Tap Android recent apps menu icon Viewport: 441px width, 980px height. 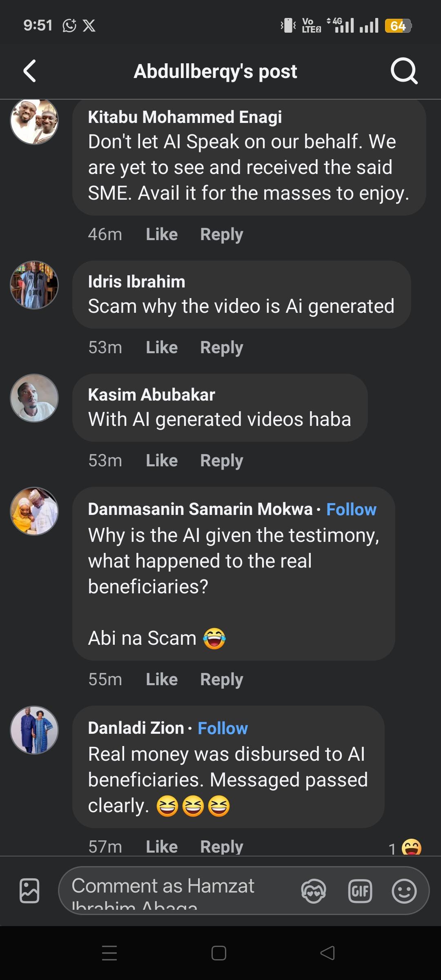coord(109,953)
